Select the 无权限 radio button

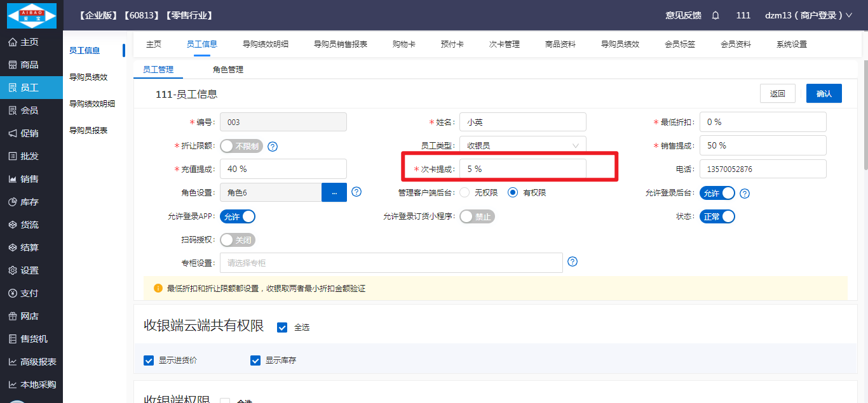(465, 192)
